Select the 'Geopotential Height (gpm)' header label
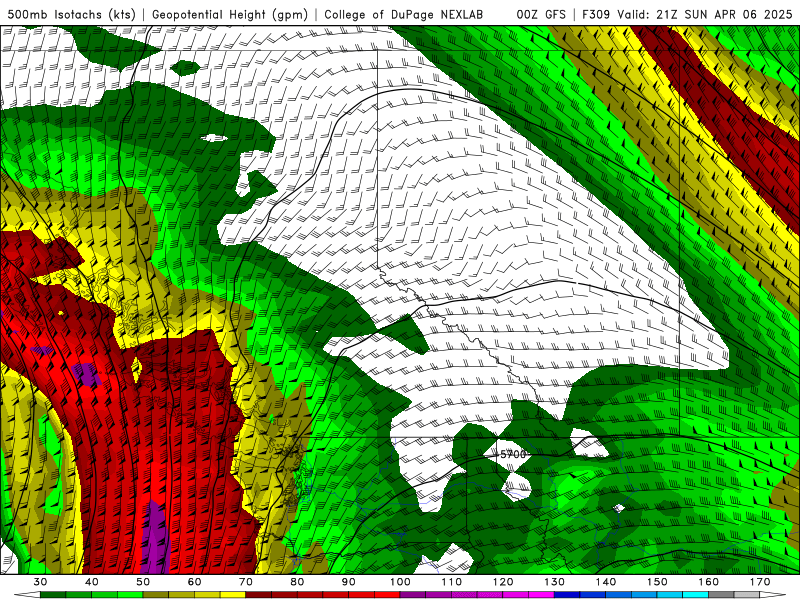Image resolution: width=800 pixels, height=600 pixels. pos(230,14)
